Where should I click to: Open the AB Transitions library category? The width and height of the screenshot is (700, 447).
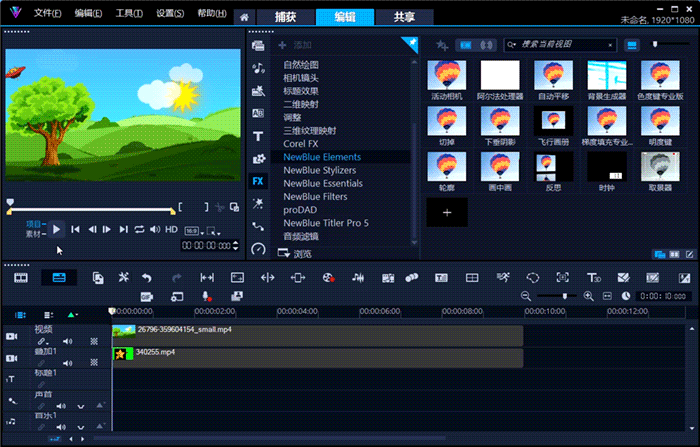click(258, 113)
